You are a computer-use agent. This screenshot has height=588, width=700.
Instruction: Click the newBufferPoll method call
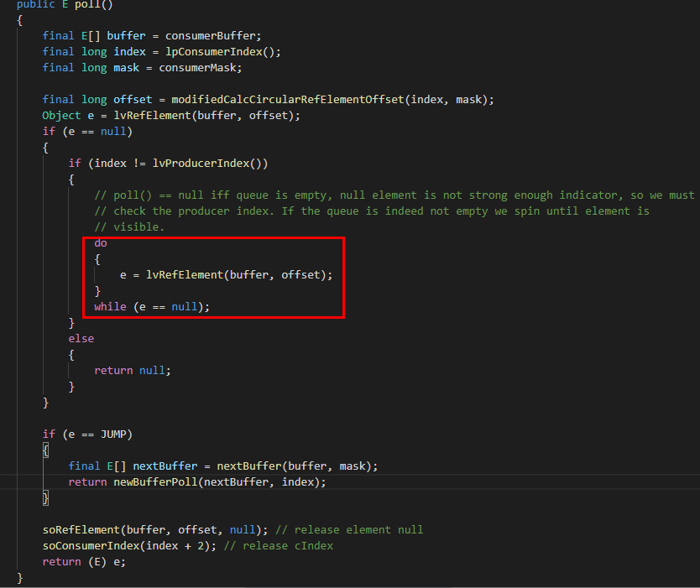point(155,482)
